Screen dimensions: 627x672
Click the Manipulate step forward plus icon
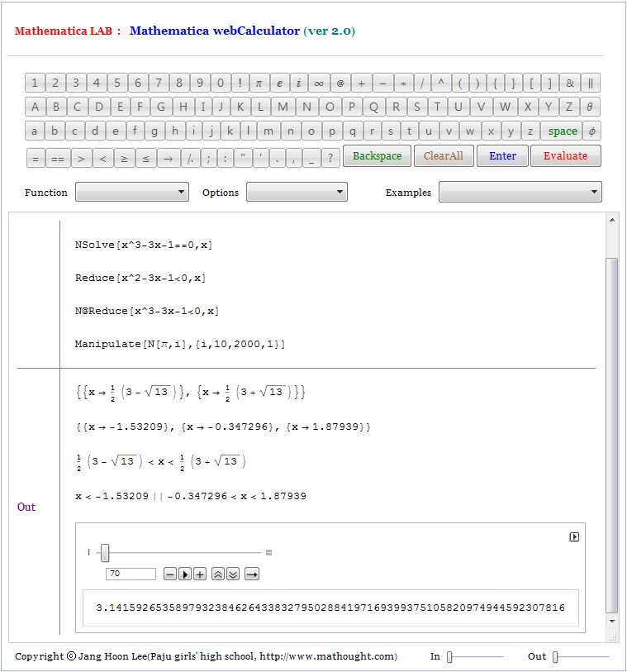pyautogui.click(x=200, y=574)
